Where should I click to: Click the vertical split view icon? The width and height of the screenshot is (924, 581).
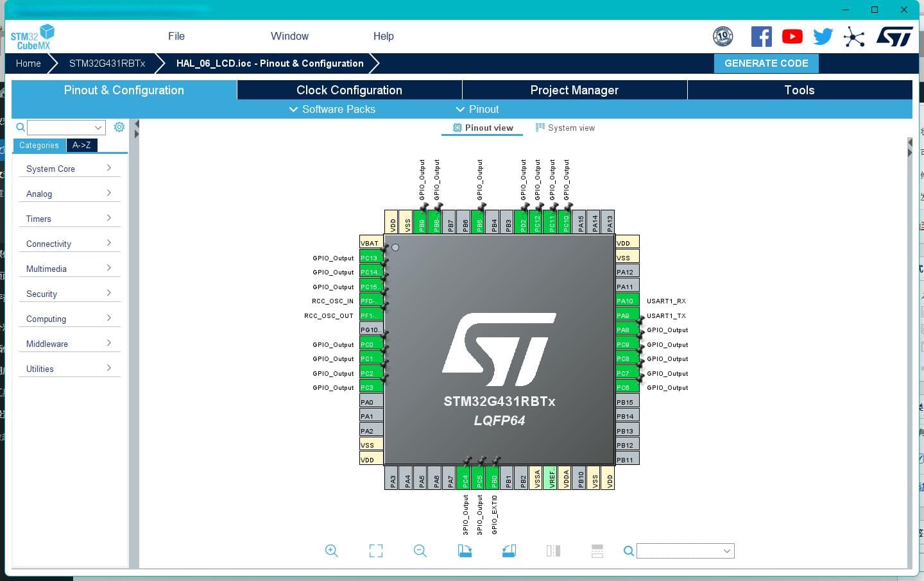click(x=553, y=551)
